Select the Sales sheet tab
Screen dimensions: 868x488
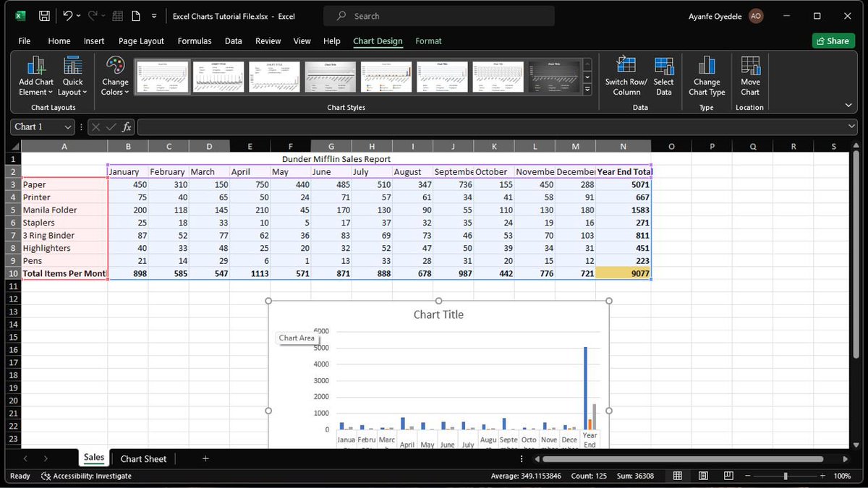[94, 458]
